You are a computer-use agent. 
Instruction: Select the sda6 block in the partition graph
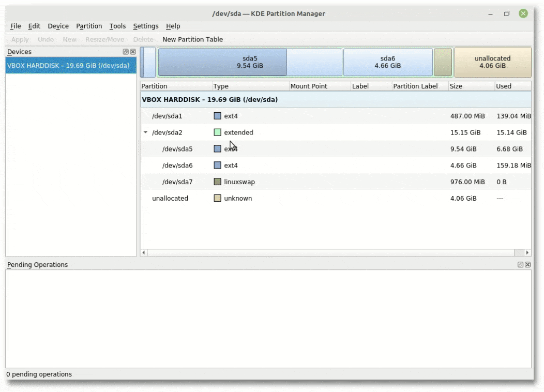point(387,62)
